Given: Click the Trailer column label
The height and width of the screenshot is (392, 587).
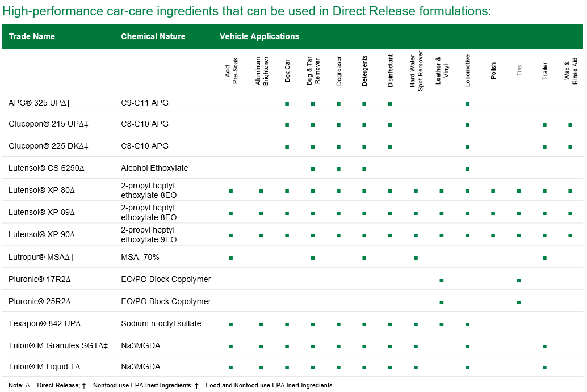Looking at the screenshot, I should click(x=544, y=71).
